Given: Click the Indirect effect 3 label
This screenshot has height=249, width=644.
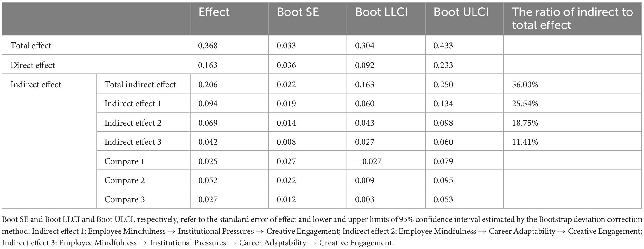Looking at the screenshot, I should pos(133,142).
